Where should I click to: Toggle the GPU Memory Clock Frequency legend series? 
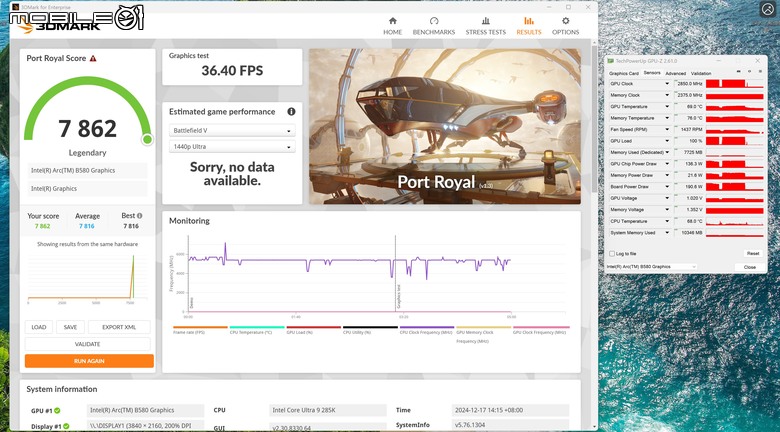(484, 334)
